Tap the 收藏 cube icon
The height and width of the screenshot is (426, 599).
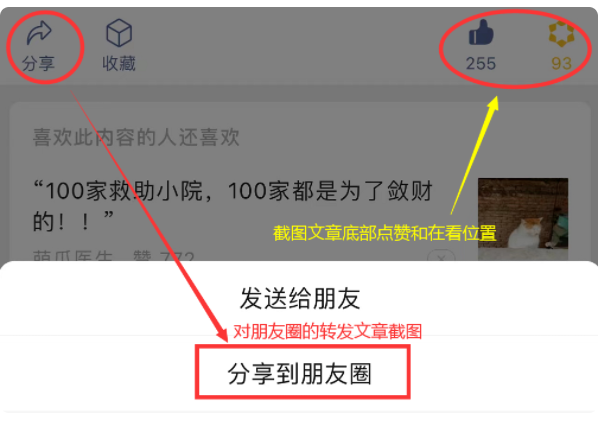(x=119, y=33)
